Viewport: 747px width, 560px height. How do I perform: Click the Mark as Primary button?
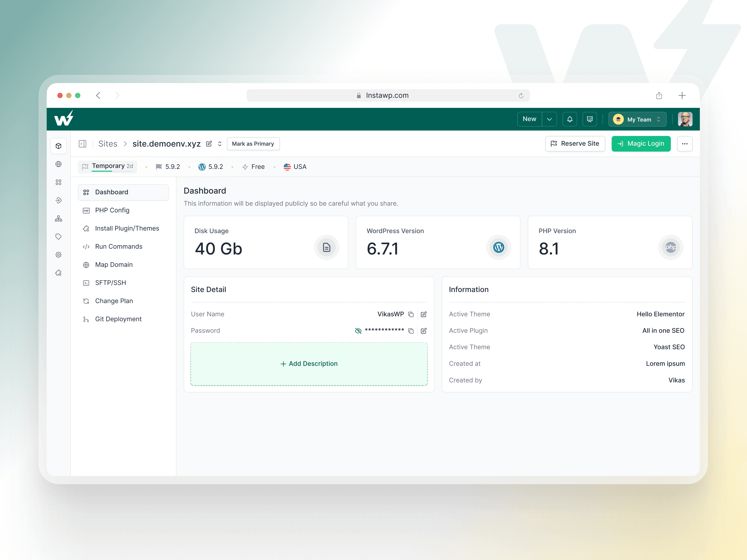coord(253,144)
